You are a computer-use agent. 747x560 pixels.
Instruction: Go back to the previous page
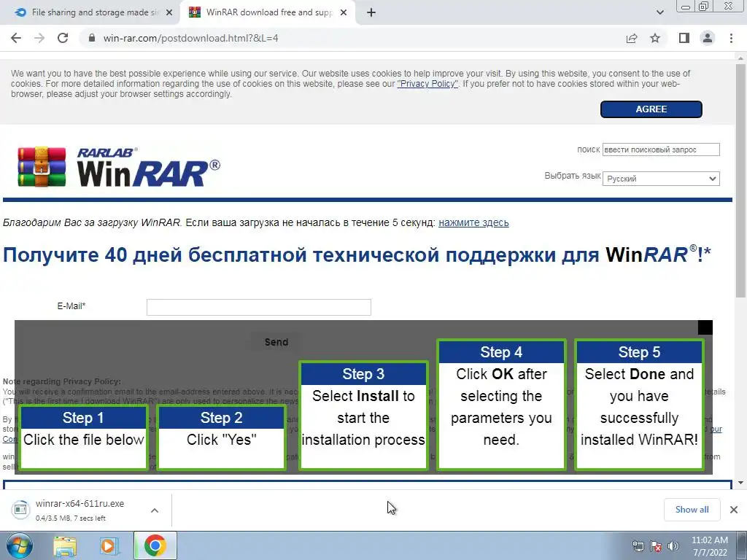click(16, 38)
